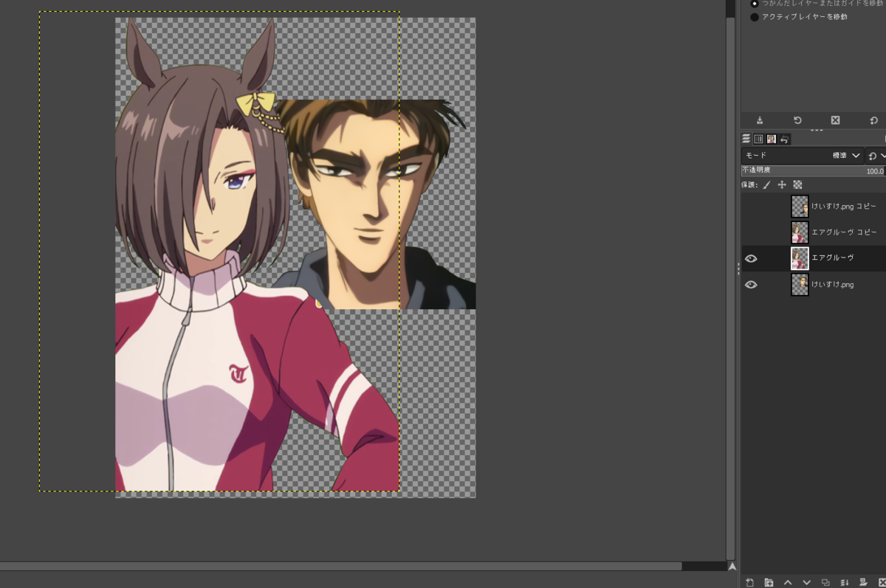The height and width of the screenshot is (588, 886).
Task: Select 'アクティブレイヤーを移動' radio option
Action: click(755, 17)
